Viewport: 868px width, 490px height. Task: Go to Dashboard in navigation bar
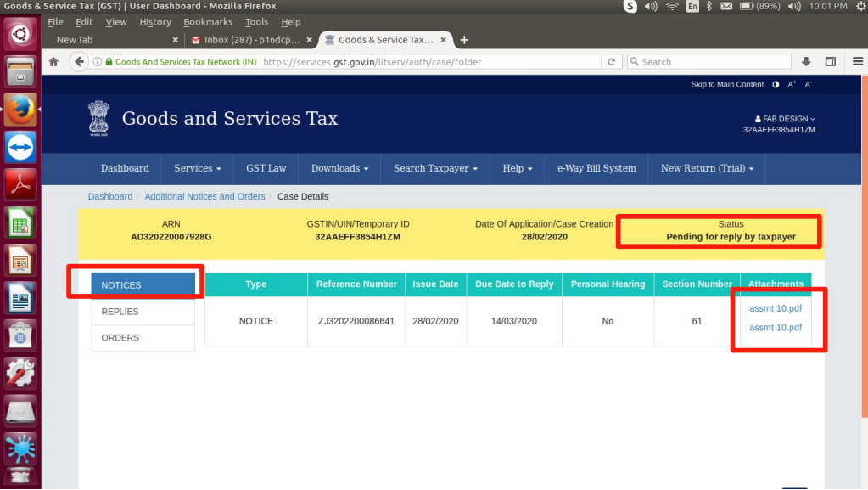[125, 168]
